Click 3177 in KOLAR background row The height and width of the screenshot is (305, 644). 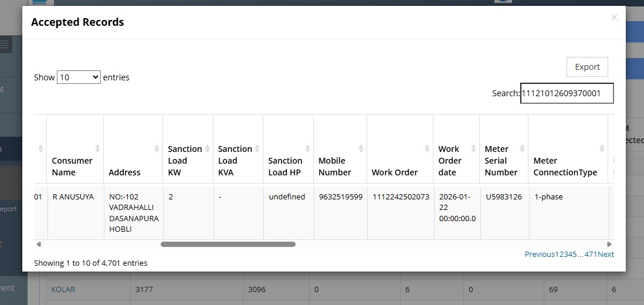coord(144,289)
